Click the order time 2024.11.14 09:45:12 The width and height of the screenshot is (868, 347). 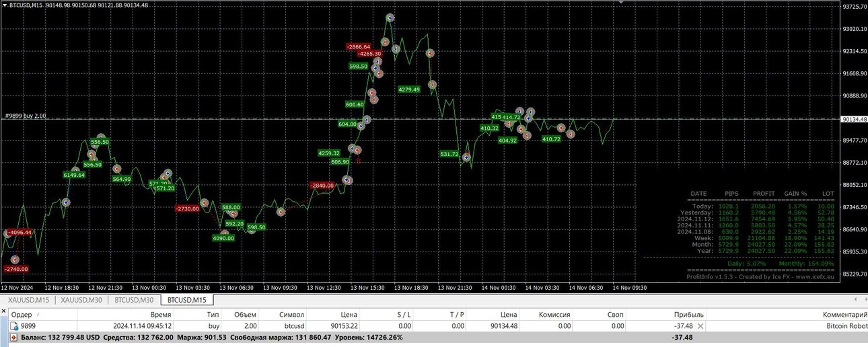(142, 326)
